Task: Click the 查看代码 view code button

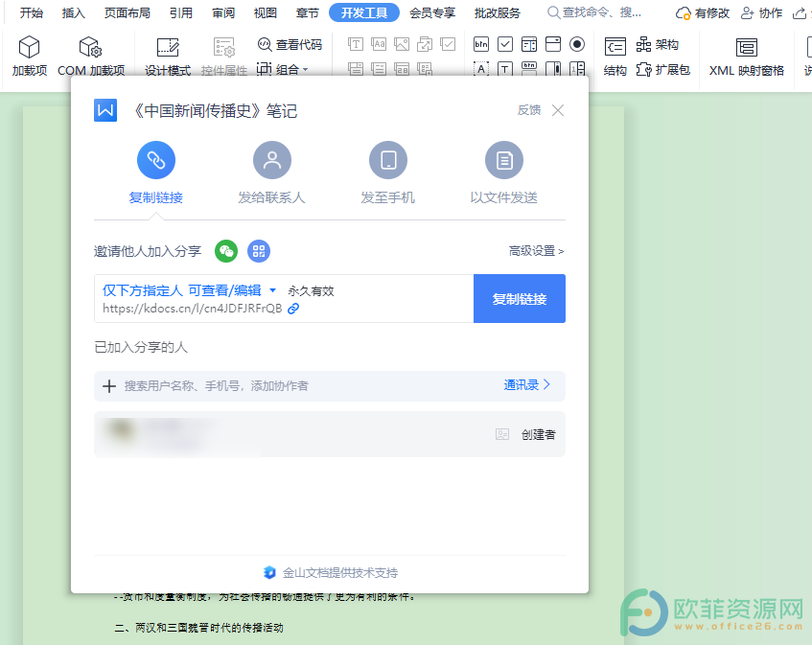Action: coord(290,45)
